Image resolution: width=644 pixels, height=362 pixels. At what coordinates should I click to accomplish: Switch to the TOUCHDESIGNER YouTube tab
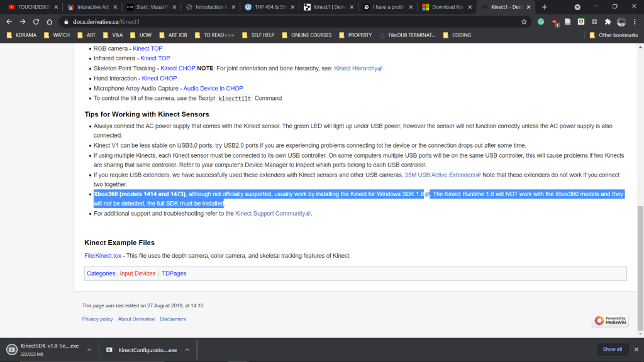[30, 7]
